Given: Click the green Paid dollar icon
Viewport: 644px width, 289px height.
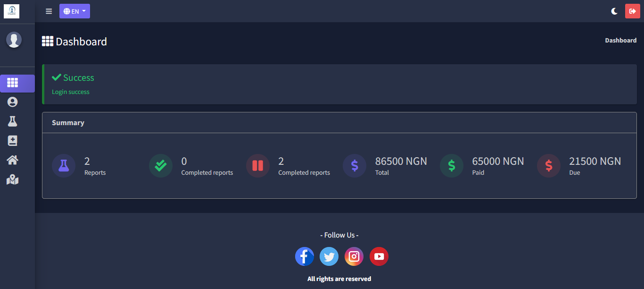Looking at the screenshot, I should 452,166.
